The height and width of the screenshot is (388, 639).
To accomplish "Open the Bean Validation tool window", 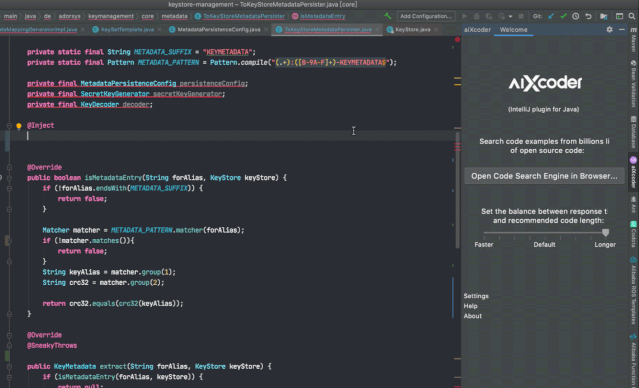I will pyautogui.click(x=633, y=84).
